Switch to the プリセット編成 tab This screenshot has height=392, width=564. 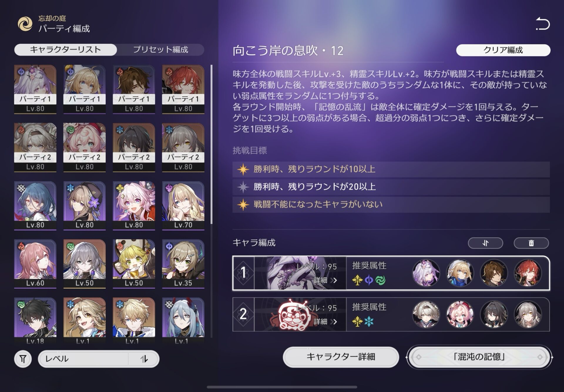tap(160, 50)
